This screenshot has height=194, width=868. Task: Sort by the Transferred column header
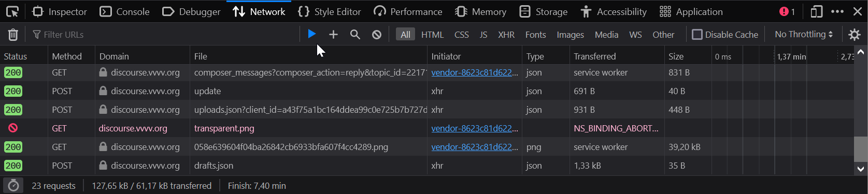(617, 56)
